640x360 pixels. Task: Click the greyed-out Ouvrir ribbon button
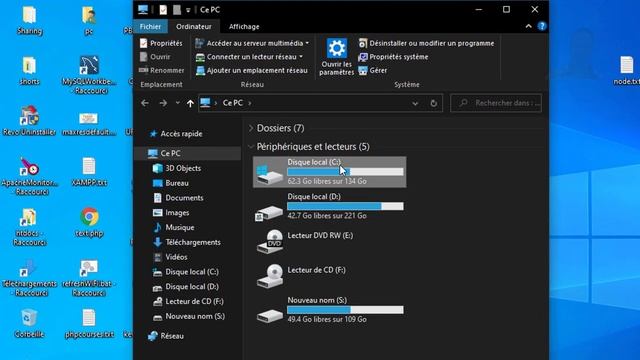pyautogui.click(x=155, y=57)
